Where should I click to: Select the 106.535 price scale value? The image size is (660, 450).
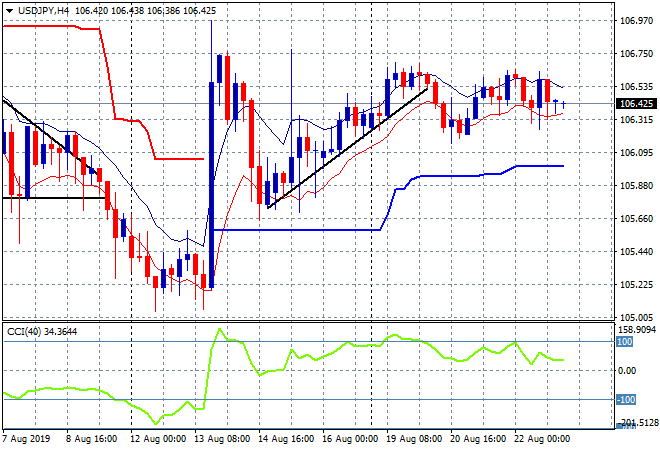click(x=636, y=87)
